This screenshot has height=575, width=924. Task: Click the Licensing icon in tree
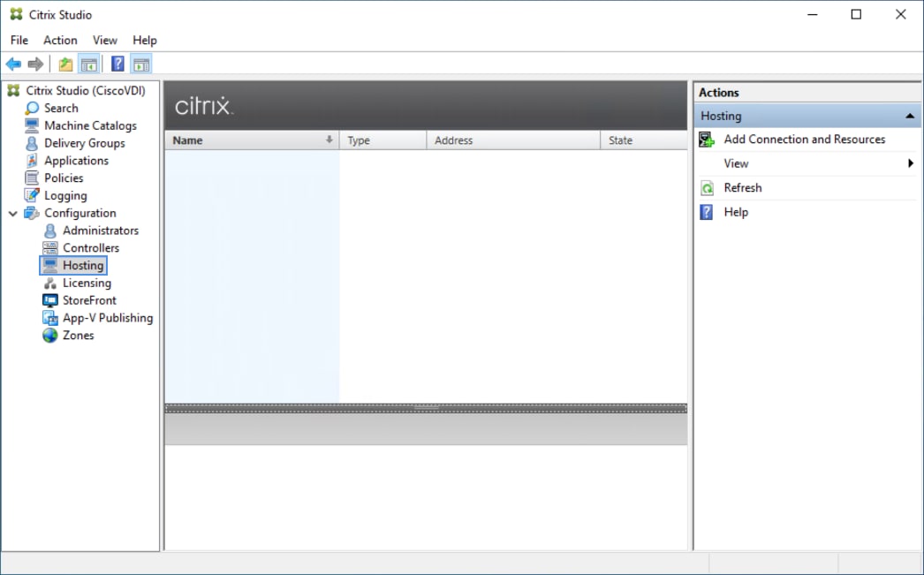(50, 283)
